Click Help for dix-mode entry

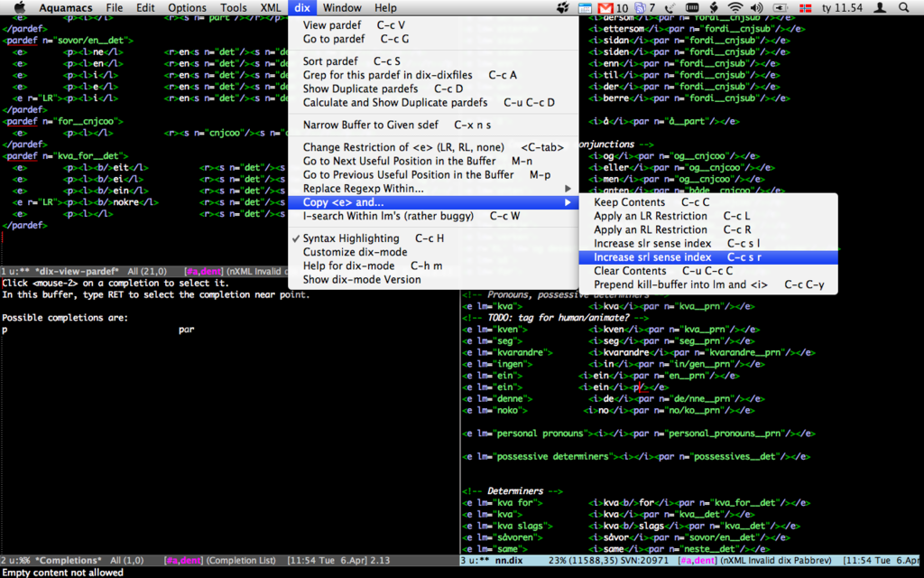(x=348, y=266)
